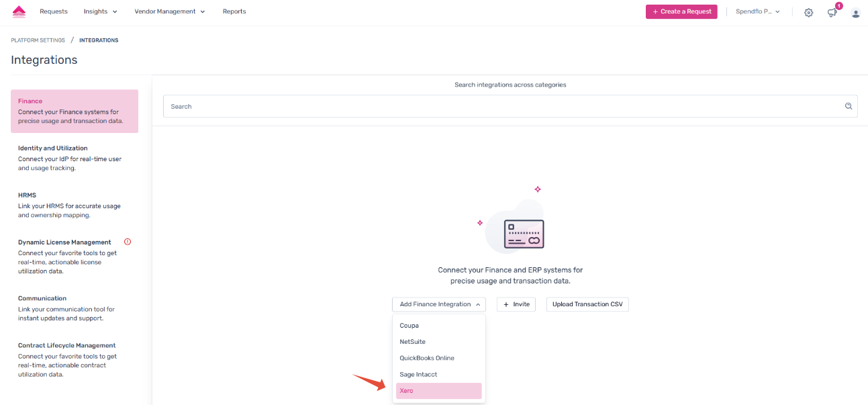Select Identity and Utilization category
868x405 pixels.
(75, 158)
